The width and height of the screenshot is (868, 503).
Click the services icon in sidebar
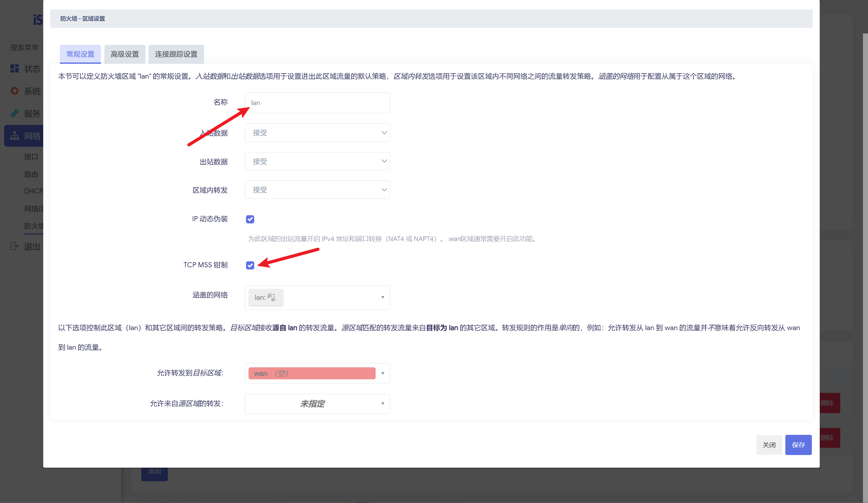(15, 113)
